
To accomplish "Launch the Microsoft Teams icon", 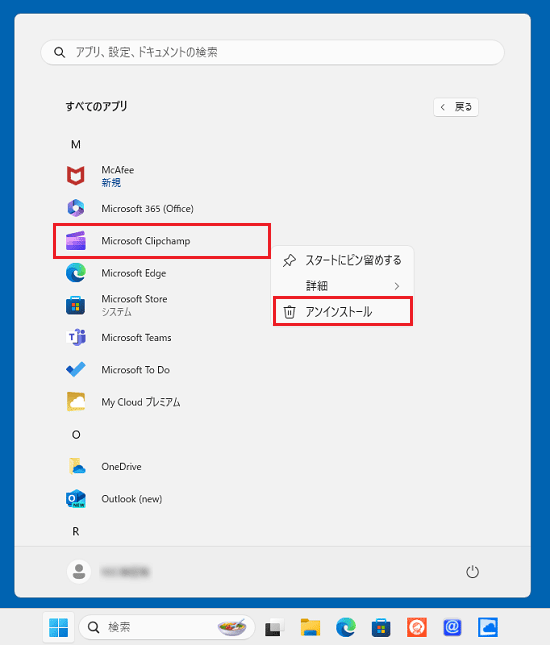I will pos(76,337).
